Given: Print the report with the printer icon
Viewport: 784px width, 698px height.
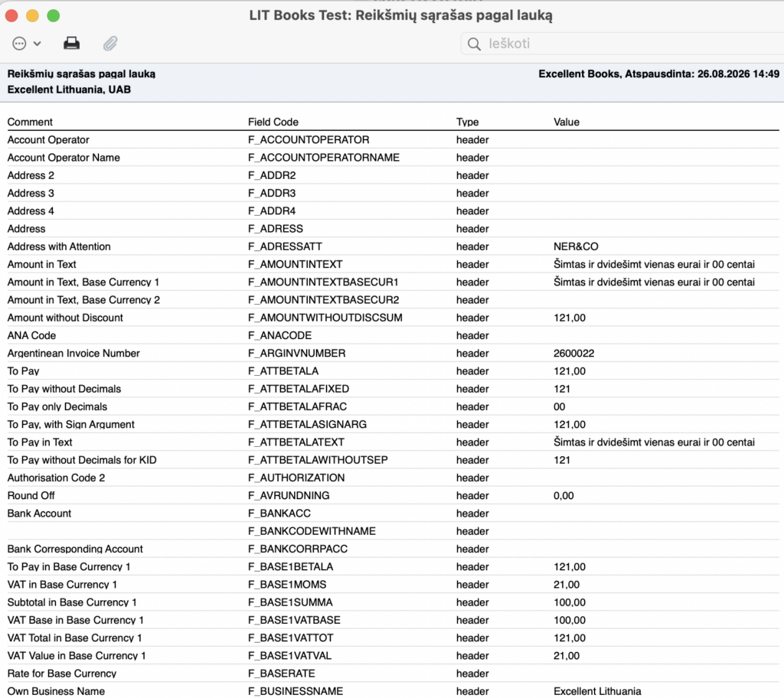Looking at the screenshot, I should tap(71, 44).
